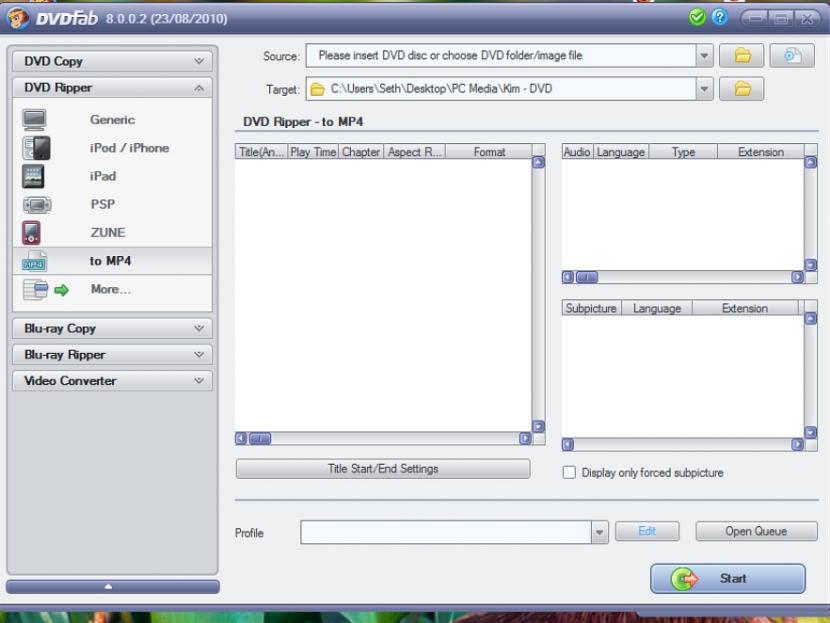The height and width of the screenshot is (623, 830).
Task: Click the Subpicture column header
Action: [x=591, y=308]
